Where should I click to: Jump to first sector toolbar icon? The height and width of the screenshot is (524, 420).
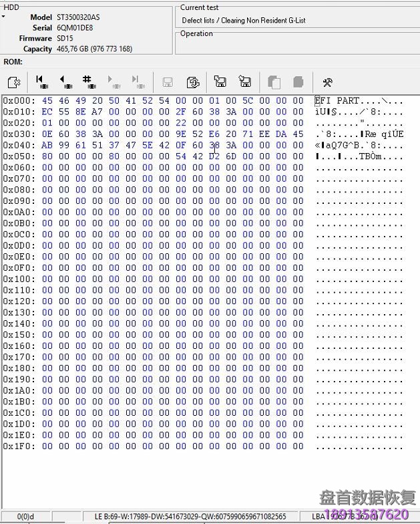(x=41, y=82)
